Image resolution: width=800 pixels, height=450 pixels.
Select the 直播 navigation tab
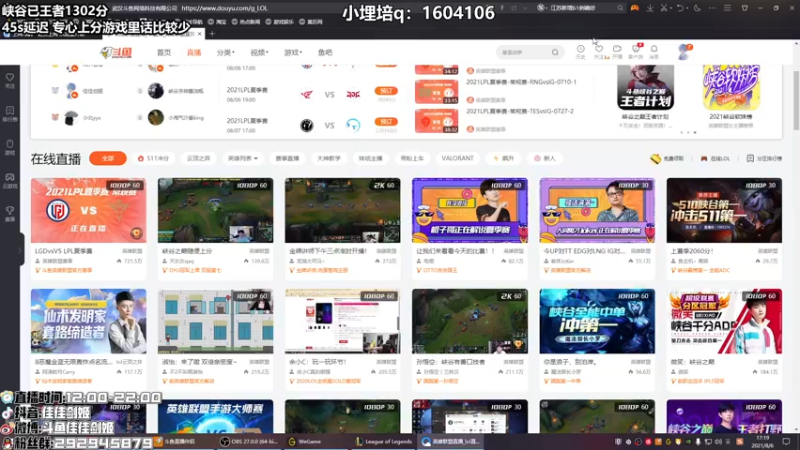pyautogui.click(x=194, y=53)
